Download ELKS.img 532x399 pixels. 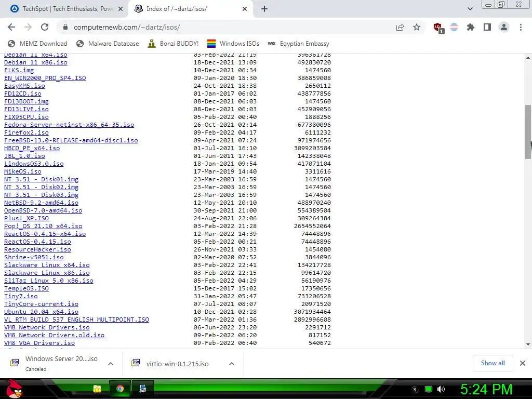(19, 70)
